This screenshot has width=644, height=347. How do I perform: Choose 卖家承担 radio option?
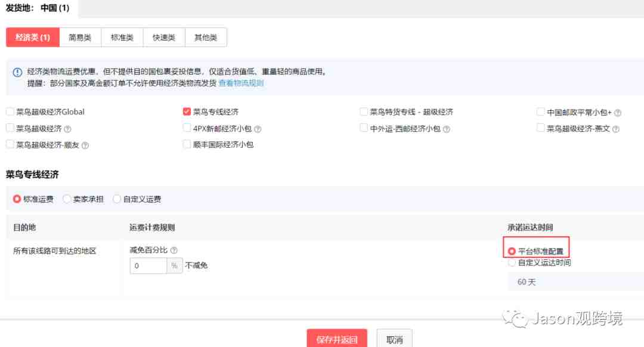67,199
